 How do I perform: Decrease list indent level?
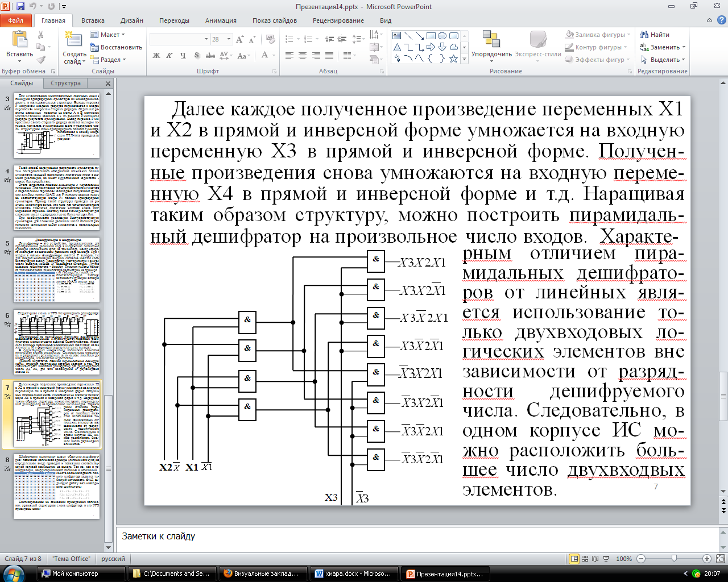[x=329, y=39]
